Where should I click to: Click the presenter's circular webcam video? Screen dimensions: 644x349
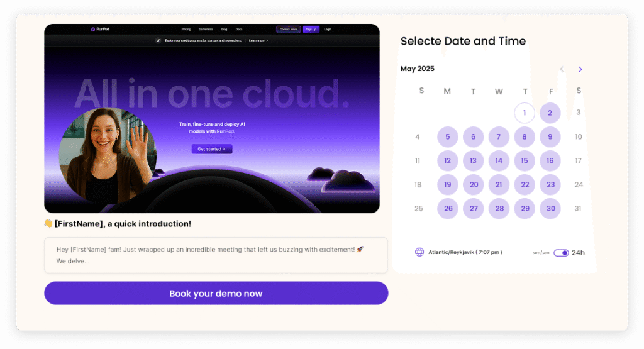point(108,155)
